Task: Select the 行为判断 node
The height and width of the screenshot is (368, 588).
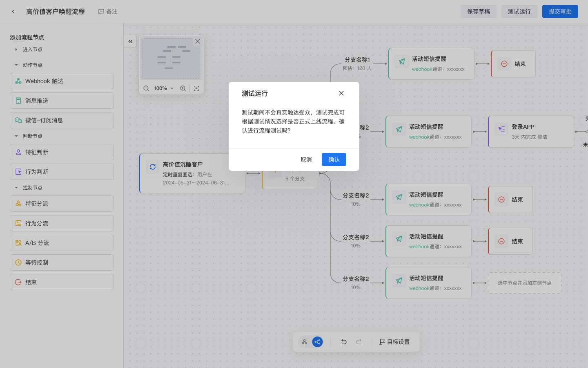Action: pyautogui.click(x=62, y=172)
